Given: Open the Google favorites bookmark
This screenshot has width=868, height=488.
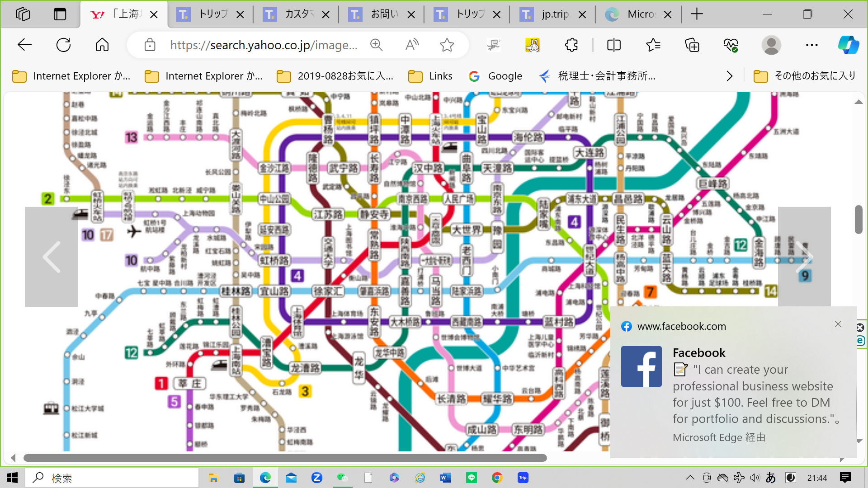Looking at the screenshot, I should tap(495, 76).
